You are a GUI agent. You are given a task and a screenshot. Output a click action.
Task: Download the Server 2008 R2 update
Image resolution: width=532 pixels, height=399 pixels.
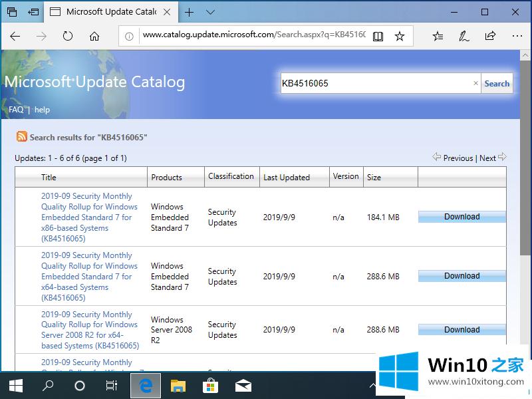pyautogui.click(x=462, y=329)
